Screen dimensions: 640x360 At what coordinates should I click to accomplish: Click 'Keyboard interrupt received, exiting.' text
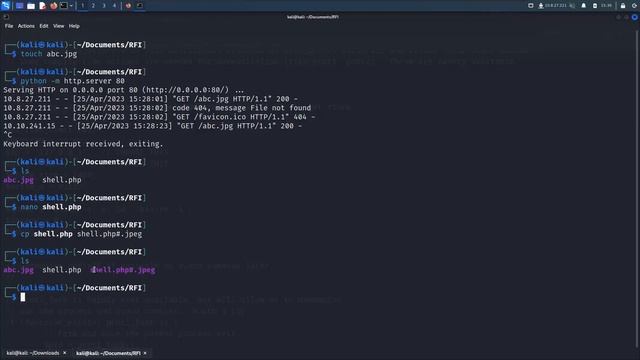tap(83, 144)
